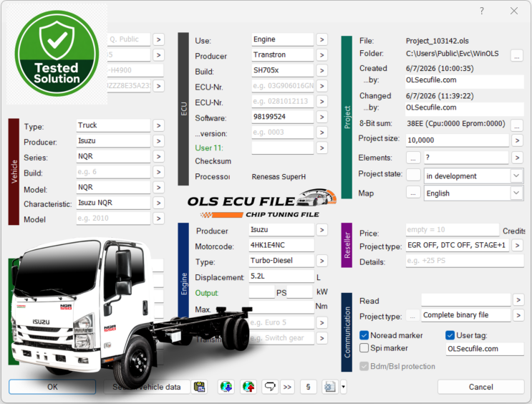This screenshot has width=532, height=404.
Task: Open the list arrow beside e.g. Euro 5 field
Action: coord(321,323)
